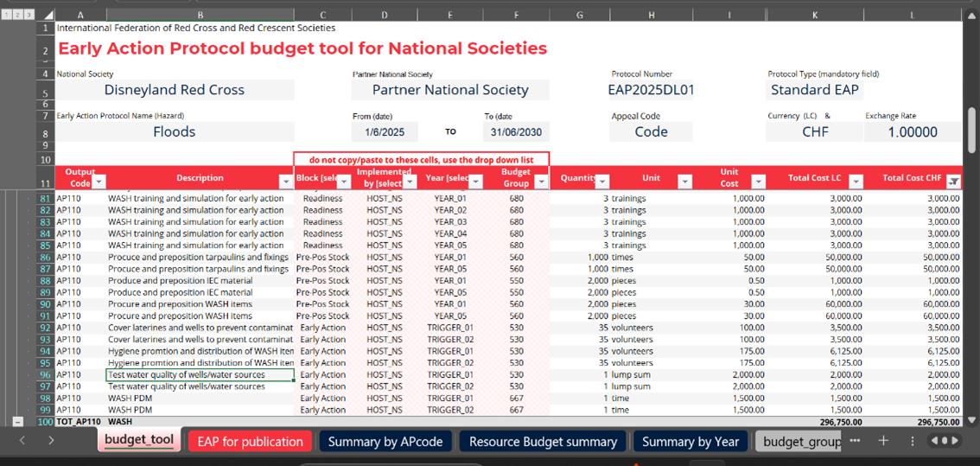Open Unit column filter dropdown
The height and width of the screenshot is (466, 980).
point(685,182)
